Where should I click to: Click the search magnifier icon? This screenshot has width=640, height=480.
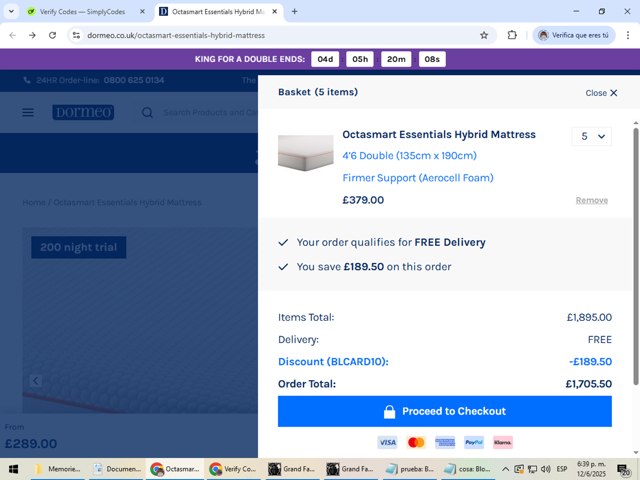(147, 113)
